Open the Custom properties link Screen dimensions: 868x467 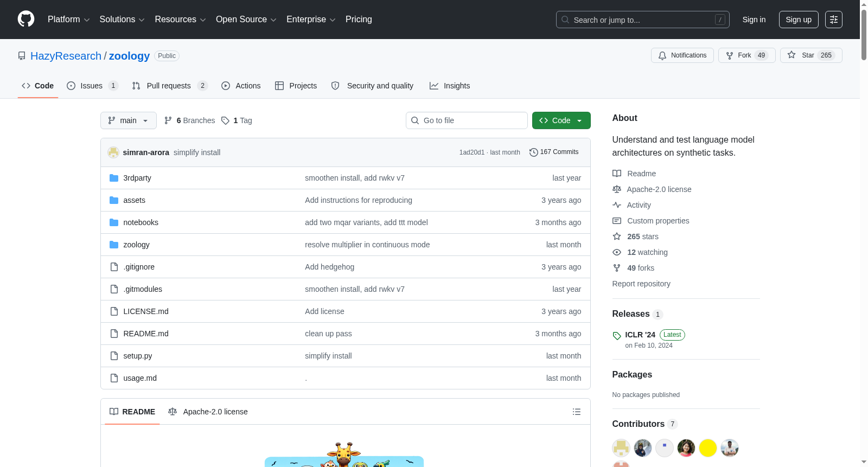[658, 221]
